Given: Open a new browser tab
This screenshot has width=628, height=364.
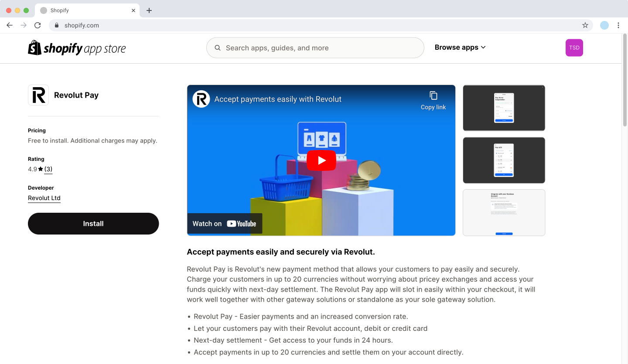Looking at the screenshot, I should (x=149, y=10).
